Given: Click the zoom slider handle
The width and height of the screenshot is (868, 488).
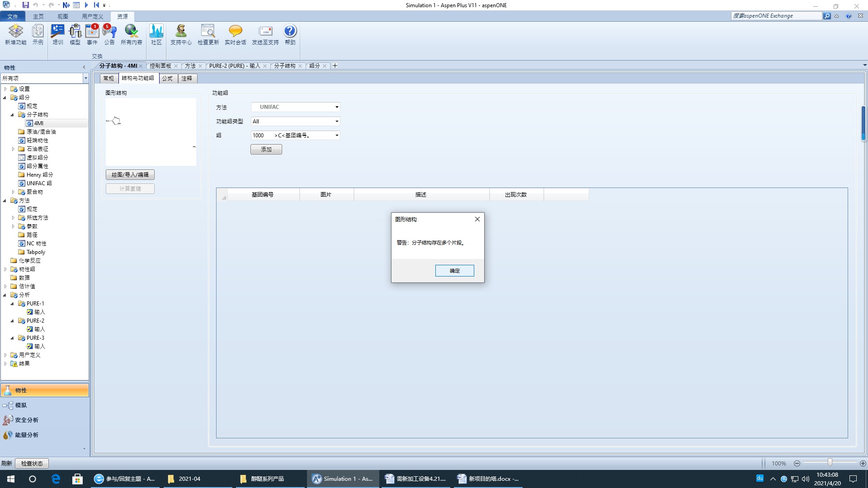Looking at the screenshot, I should point(830,463).
